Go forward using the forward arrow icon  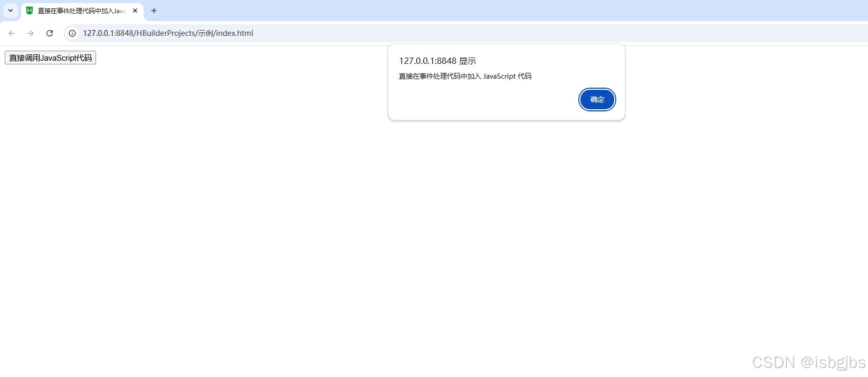coord(31,33)
